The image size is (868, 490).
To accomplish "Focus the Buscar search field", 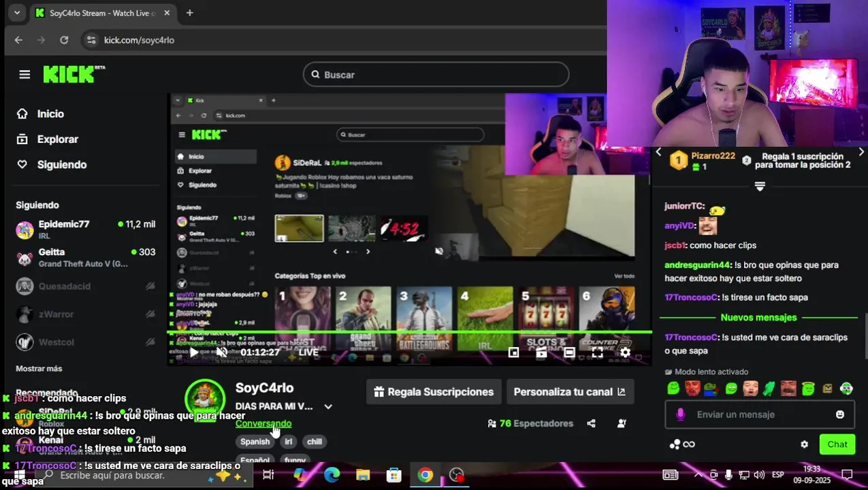I will click(x=436, y=75).
